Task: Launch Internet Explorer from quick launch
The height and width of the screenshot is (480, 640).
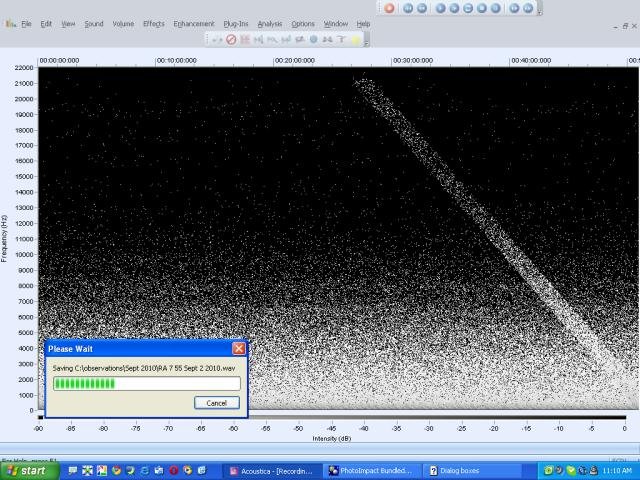Action: pos(145,471)
